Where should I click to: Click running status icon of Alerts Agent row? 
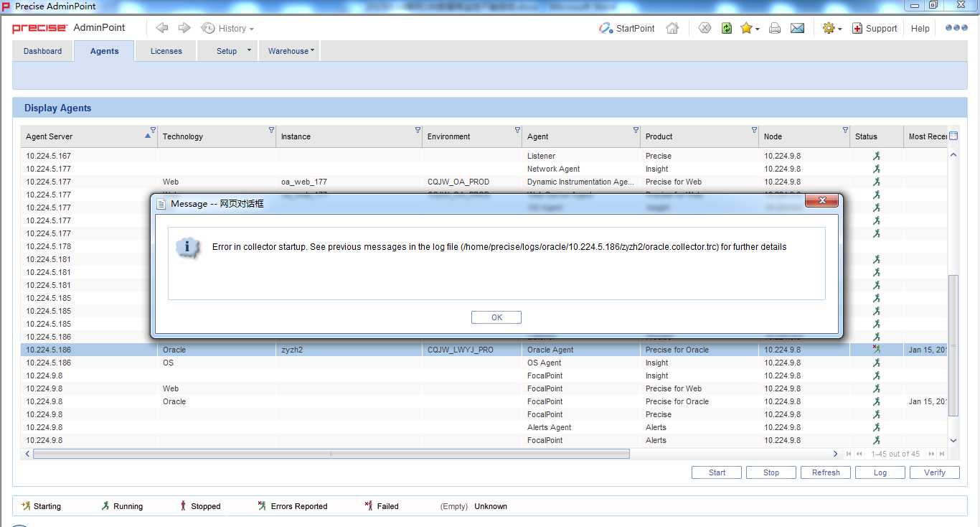[x=876, y=427]
